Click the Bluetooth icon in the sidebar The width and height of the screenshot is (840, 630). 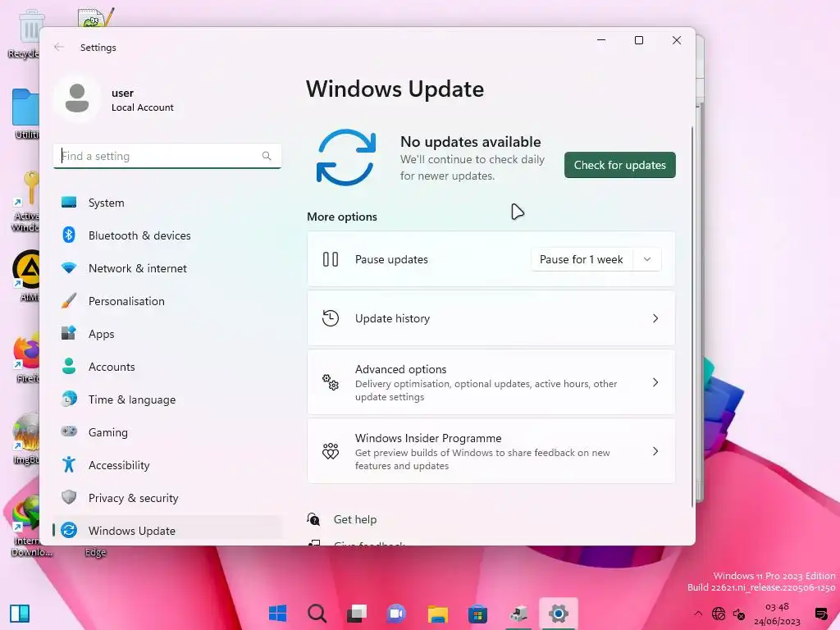pyautogui.click(x=69, y=235)
